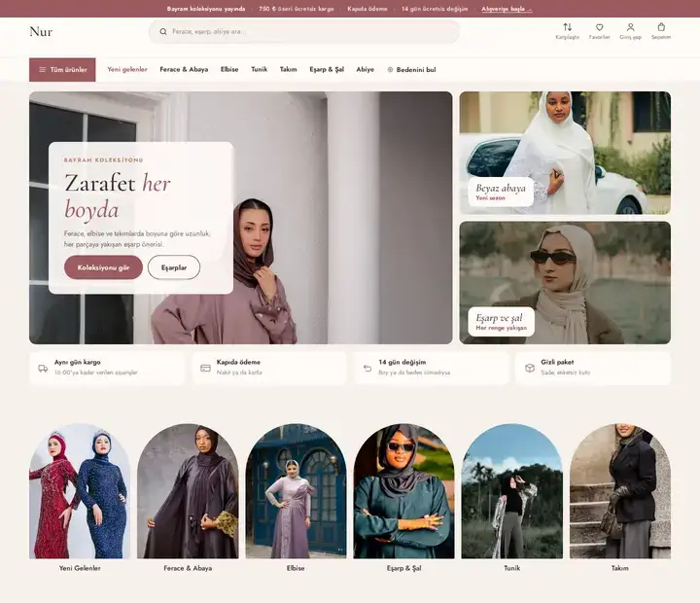Viewport: 700px width, 603px height.
Task: Click the search magnifier icon
Action: (x=163, y=32)
